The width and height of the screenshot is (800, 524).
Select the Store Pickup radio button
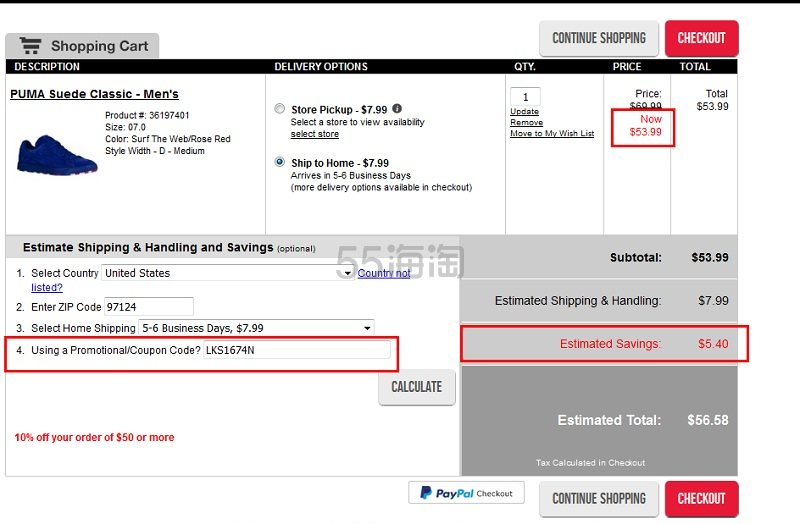[x=280, y=108]
